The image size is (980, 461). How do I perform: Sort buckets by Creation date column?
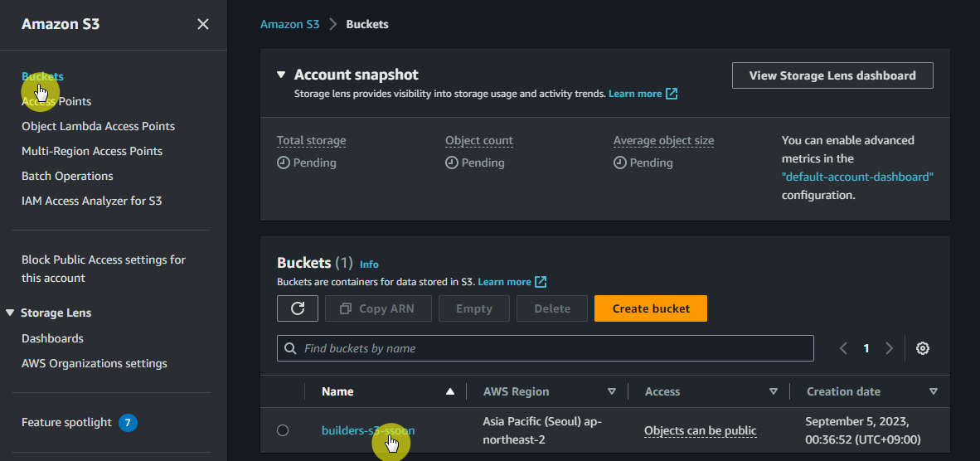click(x=933, y=391)
